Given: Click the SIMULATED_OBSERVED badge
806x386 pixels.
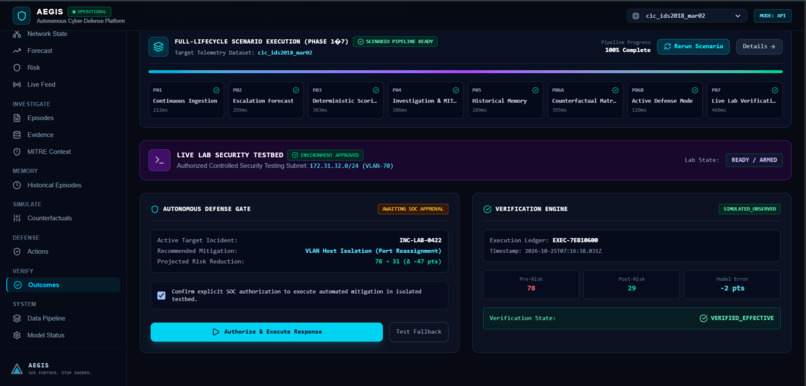Looking at the screenshot, I should point(749,209).
